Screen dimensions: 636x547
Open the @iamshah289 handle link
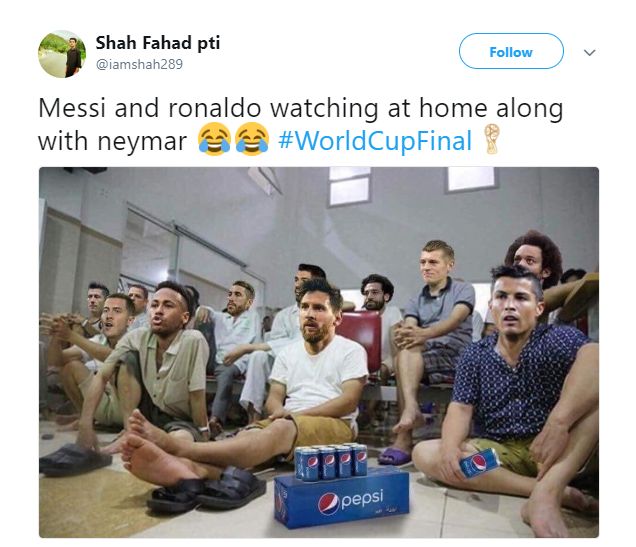click(139, 64)
